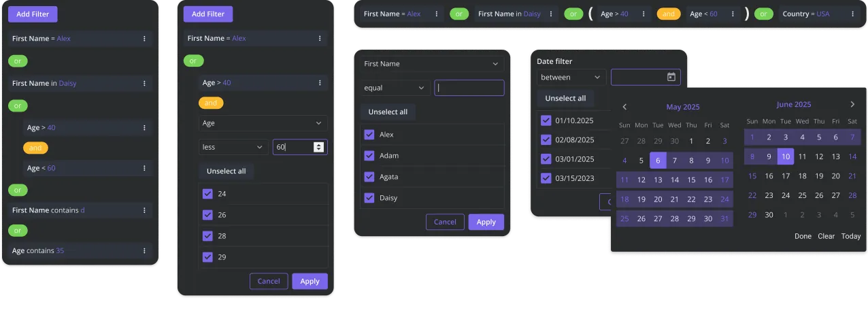Toggle the 03/01/2025 date checkbox

click(x=546, y=159)
